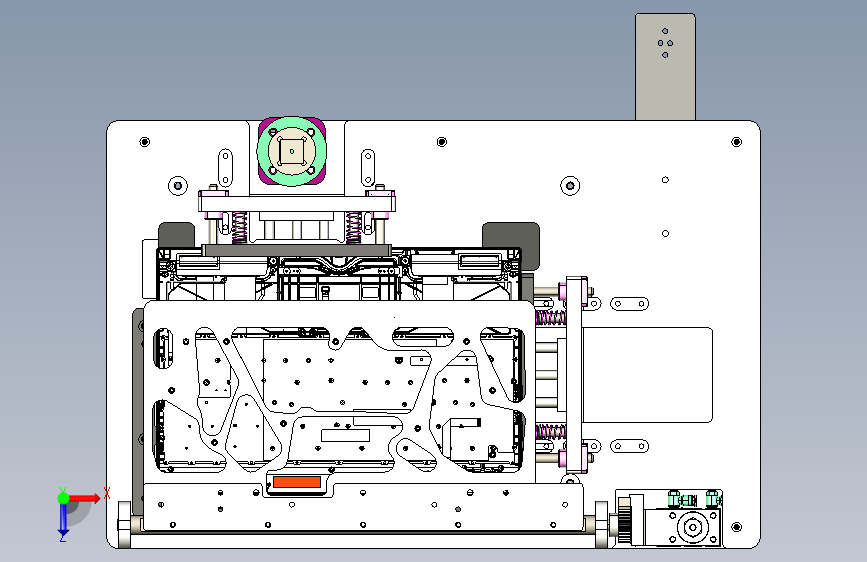
Task: Select the large blank rectangular cover on the right
Action: [647, 375]
